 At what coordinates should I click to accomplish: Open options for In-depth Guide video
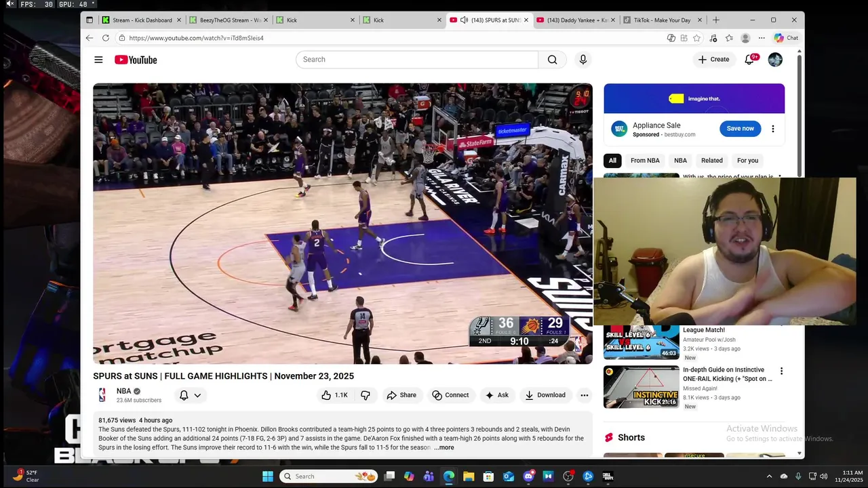pyautogui.click(x=781, y=371)
